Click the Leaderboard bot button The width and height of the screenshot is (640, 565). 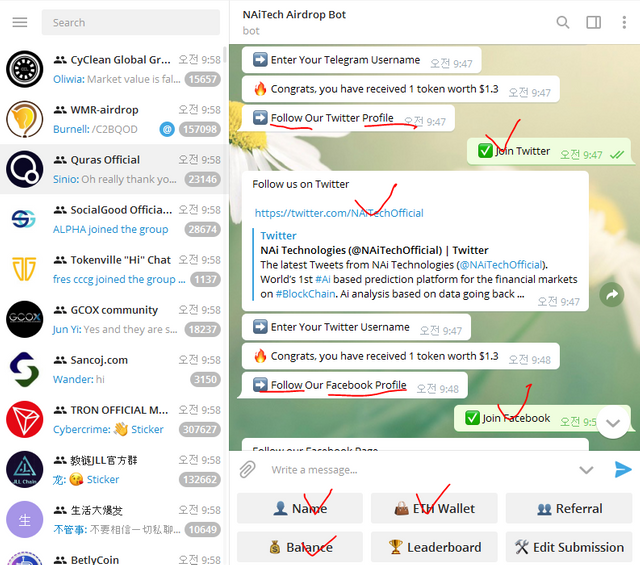(434, 547)
